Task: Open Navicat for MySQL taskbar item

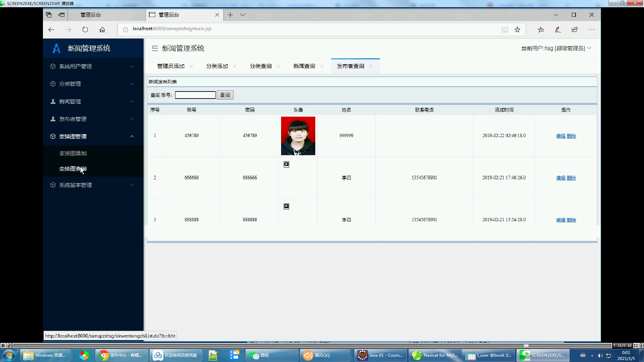Action: tap(435, 355)
